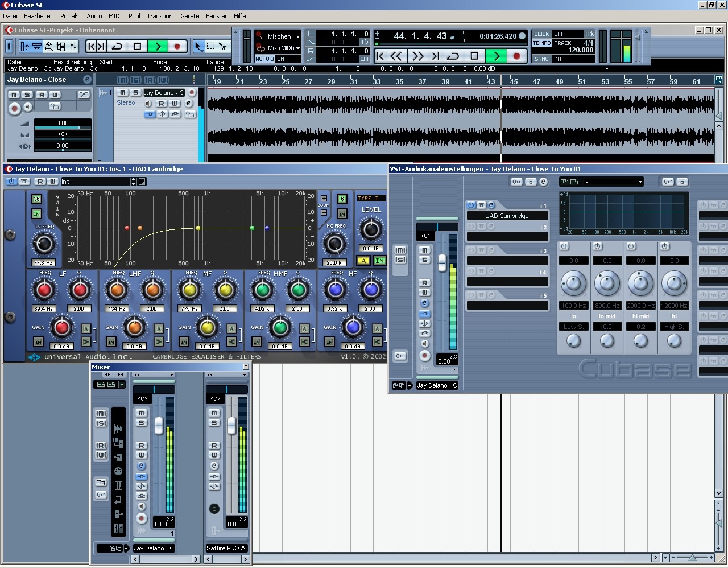Click ruler at bar 45

(x=513, y=81)
